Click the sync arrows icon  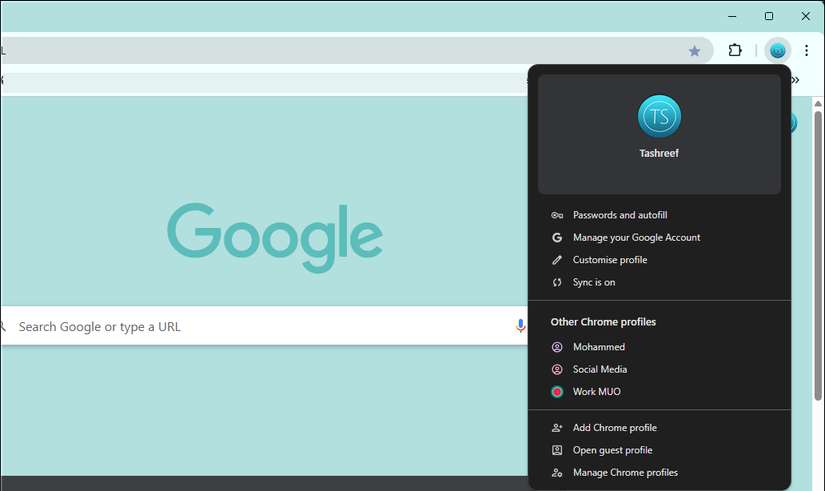(557, 283)
